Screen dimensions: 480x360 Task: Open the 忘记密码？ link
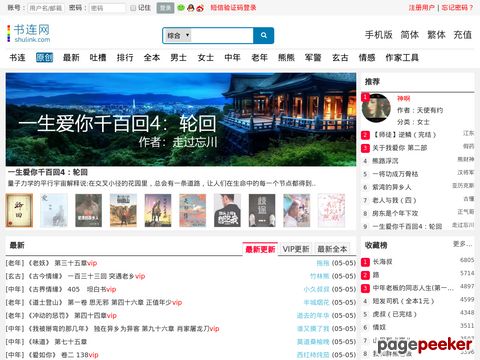(x=457, y=8)
